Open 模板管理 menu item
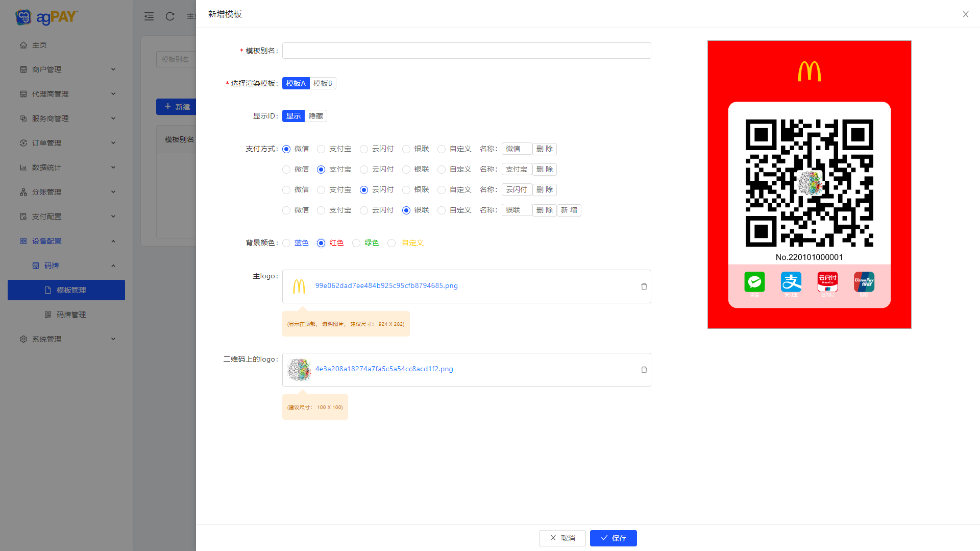980x551 pixels. (66, 290)
